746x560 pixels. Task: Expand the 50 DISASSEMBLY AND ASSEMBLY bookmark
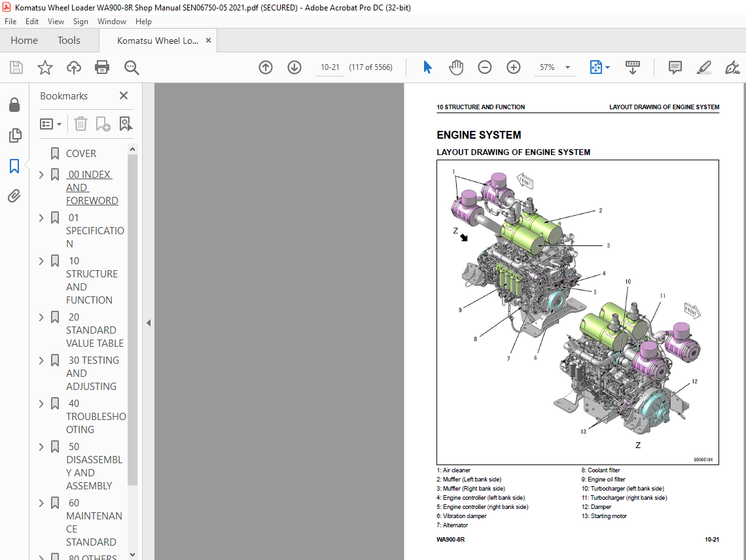(41, 447)
